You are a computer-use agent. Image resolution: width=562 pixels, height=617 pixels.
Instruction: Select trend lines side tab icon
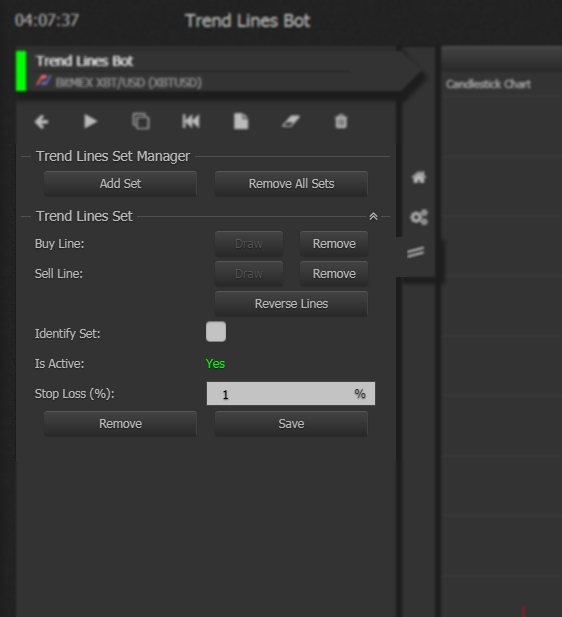tap(416, 252)
